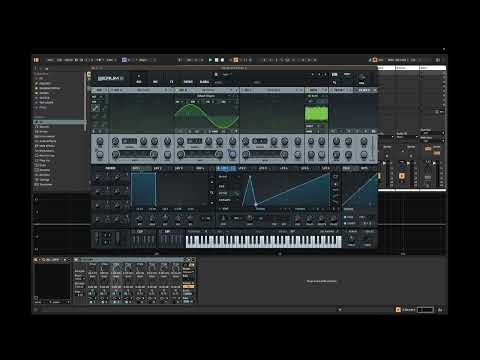The image size is (480, 360).
Task: Select the ENV 2 modulator tab
Action: [157, 168]
